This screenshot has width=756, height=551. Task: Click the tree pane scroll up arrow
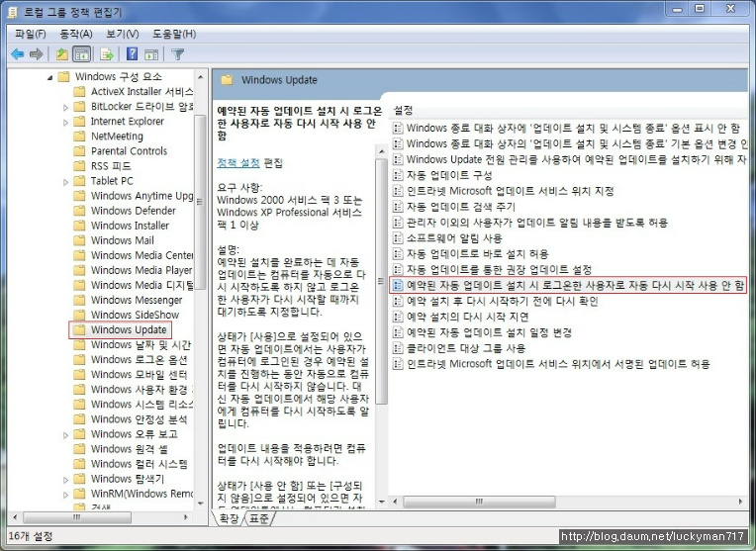pyautogui.click(x=201, y=77)
